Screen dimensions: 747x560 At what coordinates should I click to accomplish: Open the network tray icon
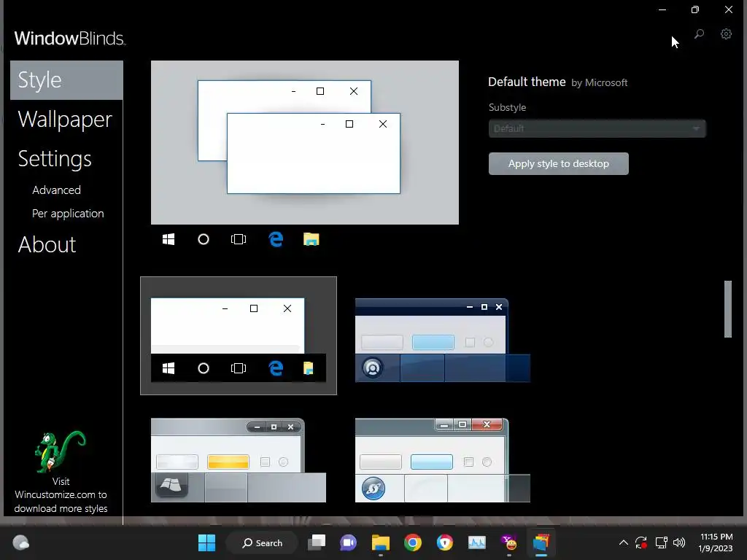pos(661,542)
